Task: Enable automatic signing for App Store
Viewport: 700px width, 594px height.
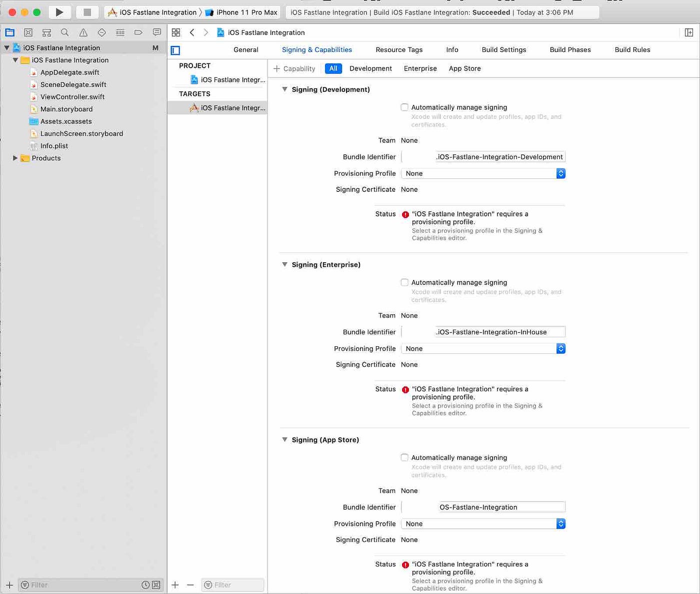Action: [x=404, y=457]
